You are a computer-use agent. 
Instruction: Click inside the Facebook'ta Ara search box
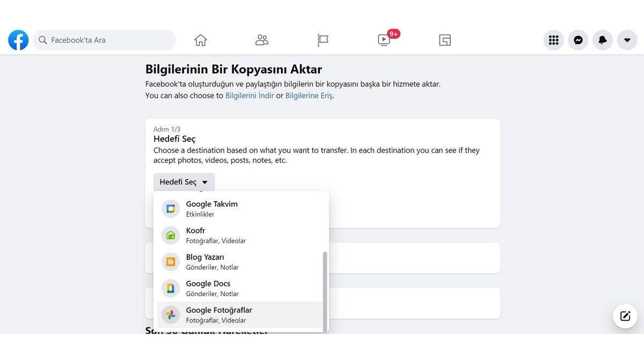(x=105, y=40)
